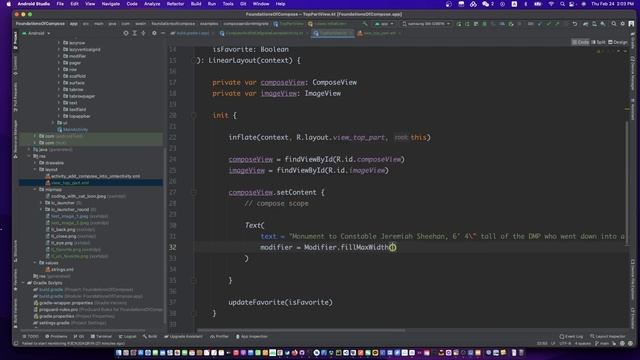Open IDE settings gear in top toolbar
This screenshot has width=640, height=360.
pyautogui.click(x=622, y=24)
